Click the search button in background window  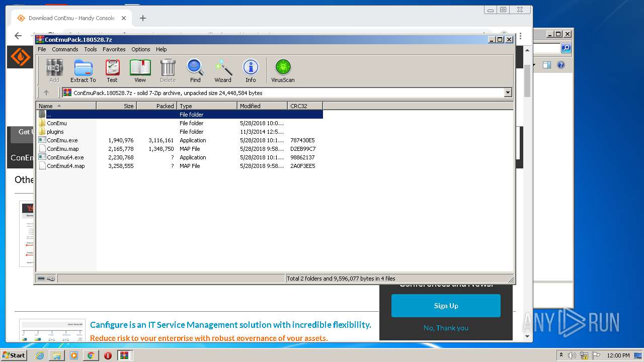pyautogui.click(x=566, y=48)
